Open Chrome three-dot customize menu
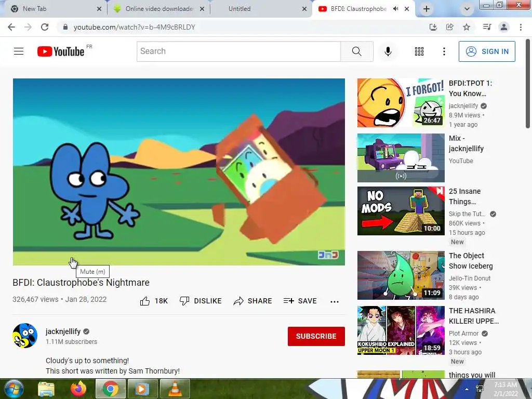The image size is (532, 399). click(x=521, y=27)
